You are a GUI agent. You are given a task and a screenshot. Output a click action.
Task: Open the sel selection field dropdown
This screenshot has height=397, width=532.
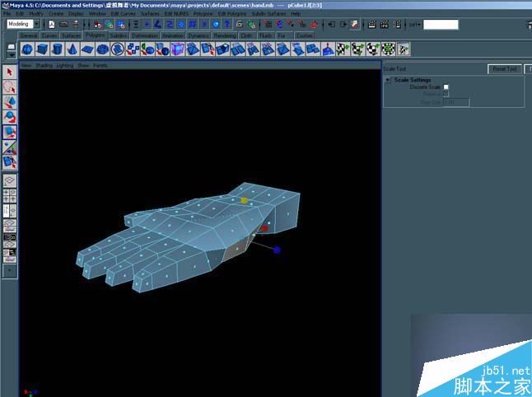point(415,25)
